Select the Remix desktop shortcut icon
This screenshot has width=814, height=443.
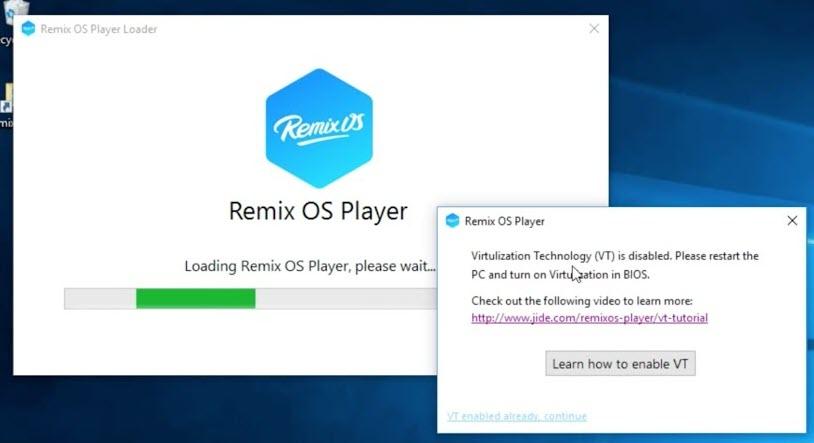click(x=5, y=110)
